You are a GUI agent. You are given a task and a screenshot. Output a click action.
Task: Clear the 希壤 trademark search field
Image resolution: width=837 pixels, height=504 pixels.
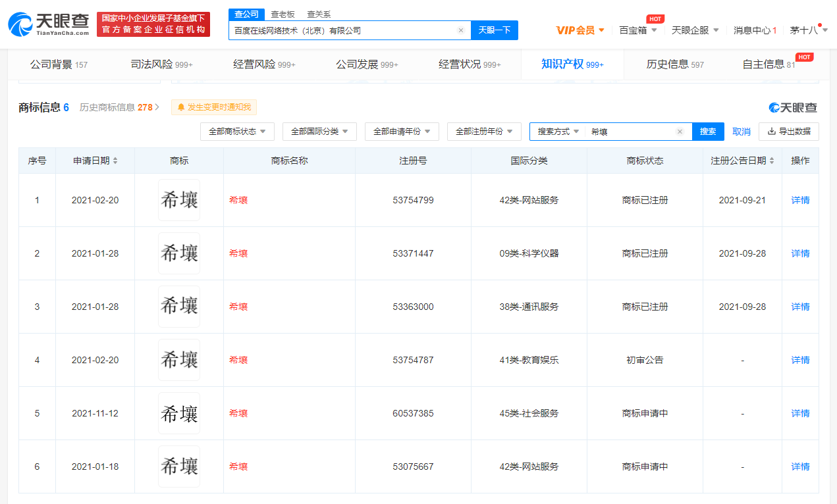pos(680,132)
